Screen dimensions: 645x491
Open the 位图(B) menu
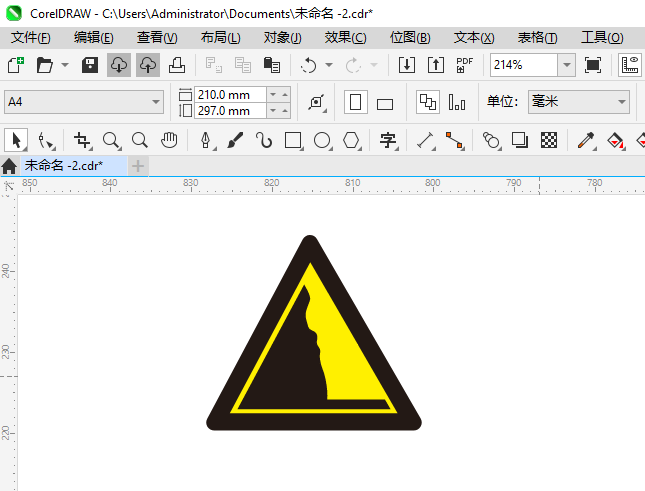pos(410,37)
